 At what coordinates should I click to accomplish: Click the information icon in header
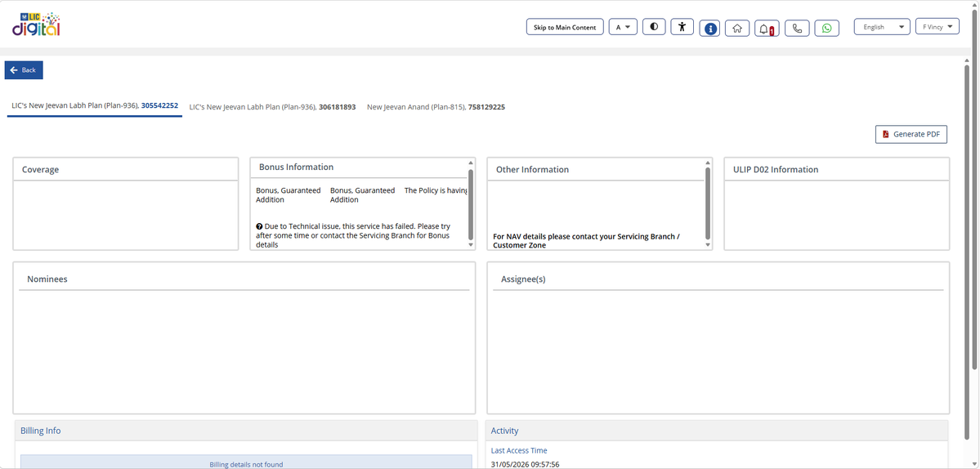pos(709,28)
